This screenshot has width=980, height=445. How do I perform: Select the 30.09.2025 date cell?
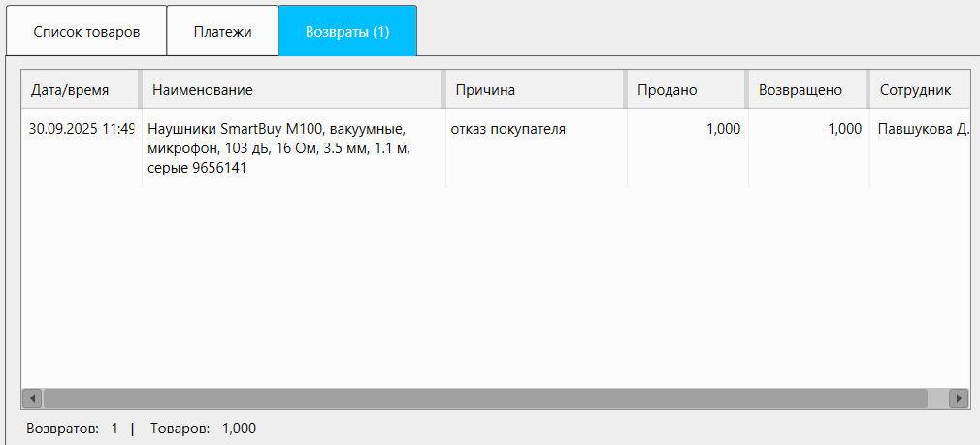coord(81,128)
